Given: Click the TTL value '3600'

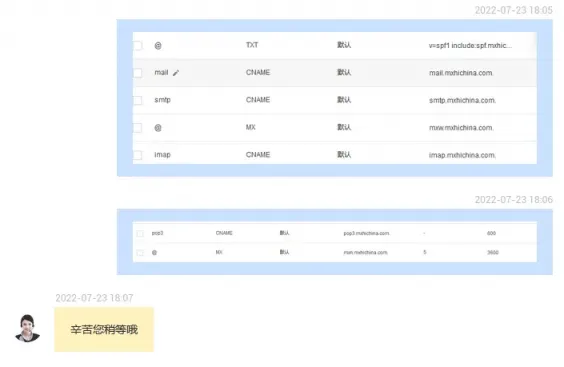Looking at the screenshot, I should pyautogui.click(x=493, y=253).
